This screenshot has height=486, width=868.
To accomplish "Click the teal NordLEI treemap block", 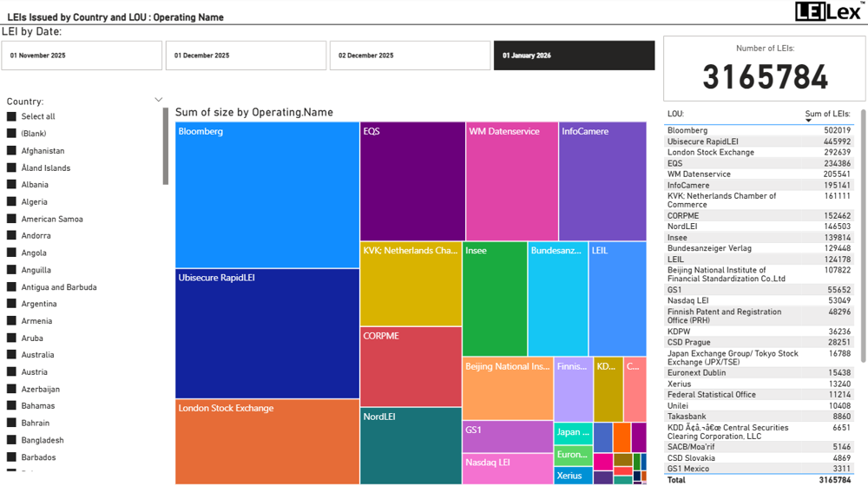I will tap(411, 445).
